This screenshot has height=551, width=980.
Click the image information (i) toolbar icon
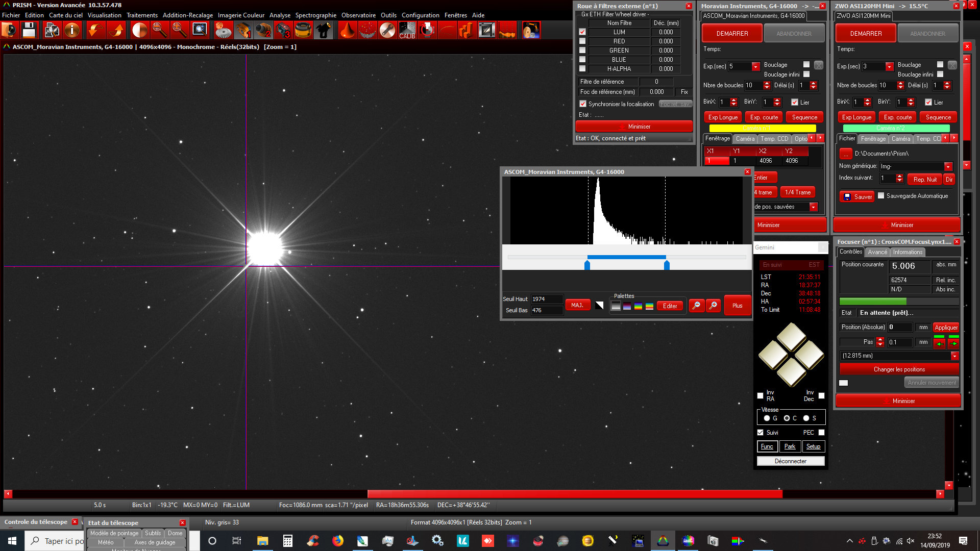pos(72,31)
